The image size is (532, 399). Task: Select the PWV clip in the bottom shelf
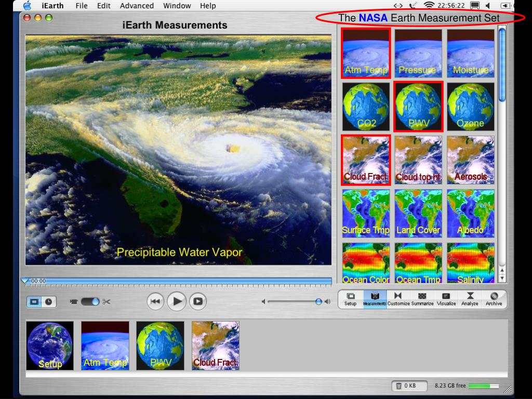click(x=160, y=345)
